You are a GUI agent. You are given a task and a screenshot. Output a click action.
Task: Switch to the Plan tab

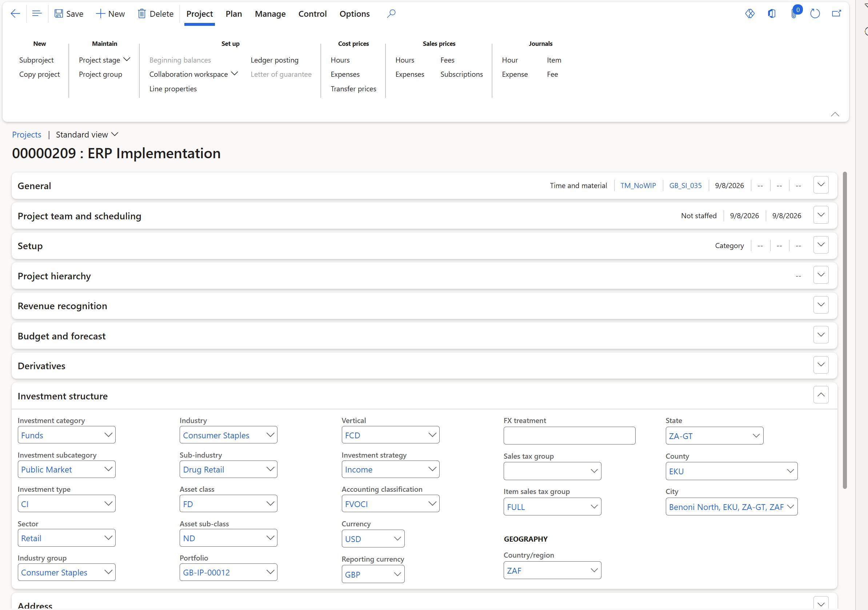point(233,14)
